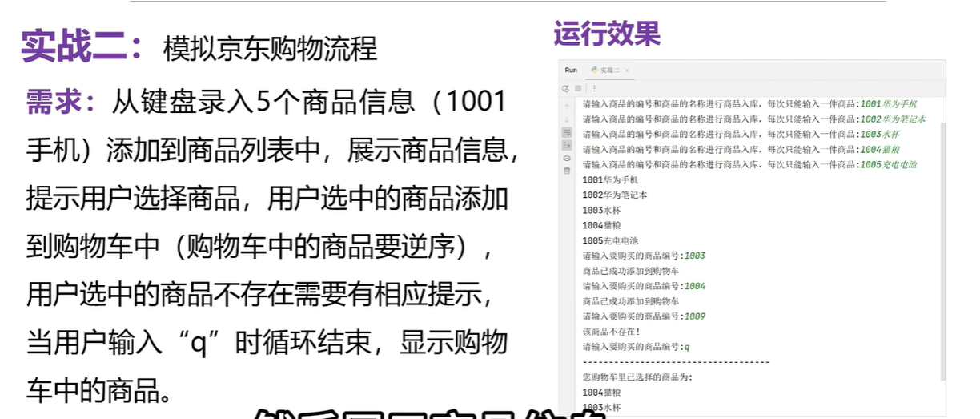The image size is (980, 419).
Task: Click the 运行效果 heading
Action: (x=606, y=34)
